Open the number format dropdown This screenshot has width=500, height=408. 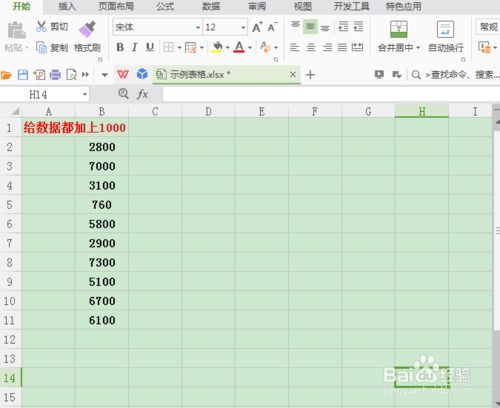tap(488, 27)
